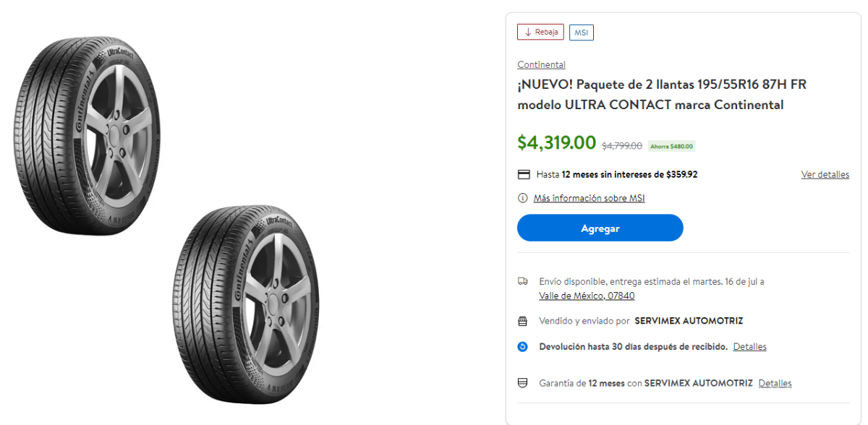Image resolution: width=868 pixels, height=425 pixels.
Task: Click Detalles next to return policy
Action: coord(749,346)
